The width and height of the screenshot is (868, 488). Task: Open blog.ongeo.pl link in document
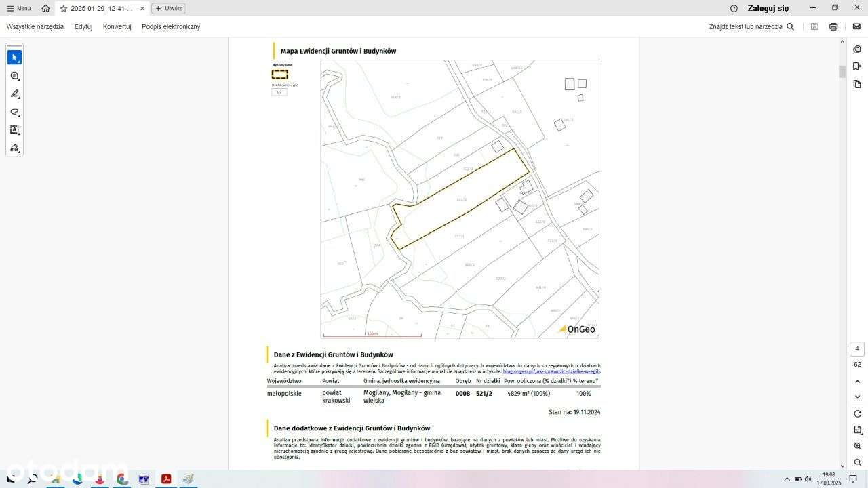(551, 371)
